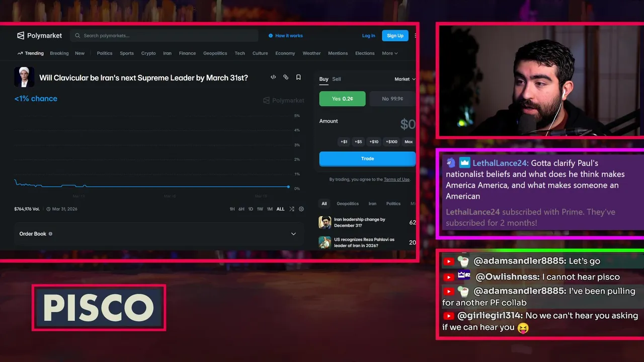Add +$5 to amount
Viewport: 644px width, 362px height.
tap(358, 142)
